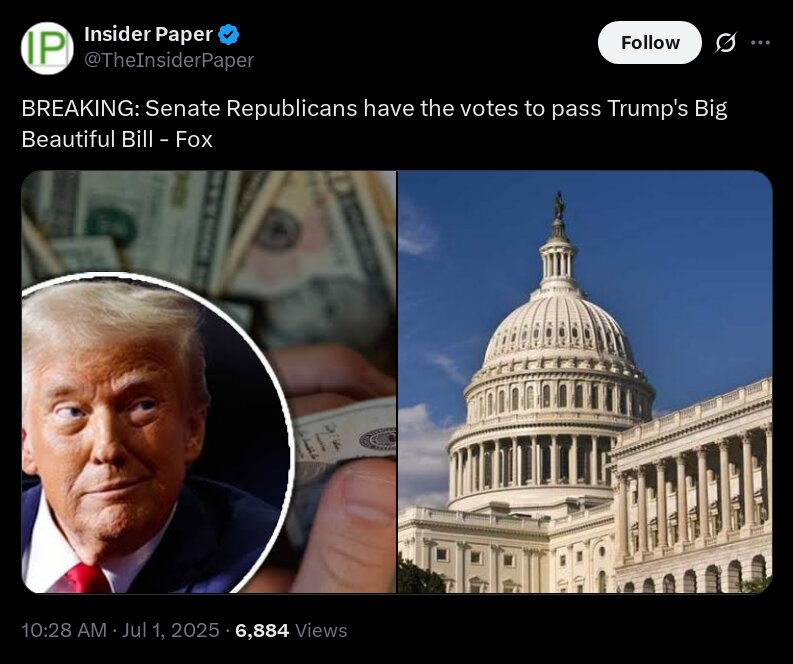The height and width of the screenshot is (664, 793).
Task: View the 6,884 view count analytics
Action: click(x=262, y=630)
